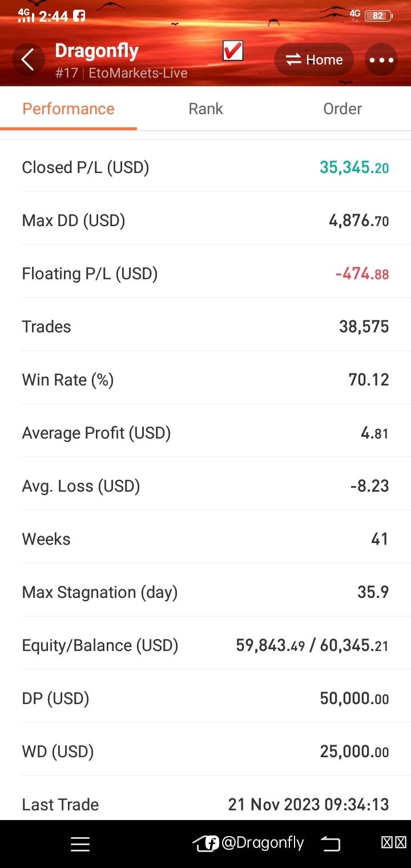Image resolution: width=411 pixels, height=868 pixels.
Task: Select the Closed P/L value 35,345.20
Action: (x=354, y=167)
